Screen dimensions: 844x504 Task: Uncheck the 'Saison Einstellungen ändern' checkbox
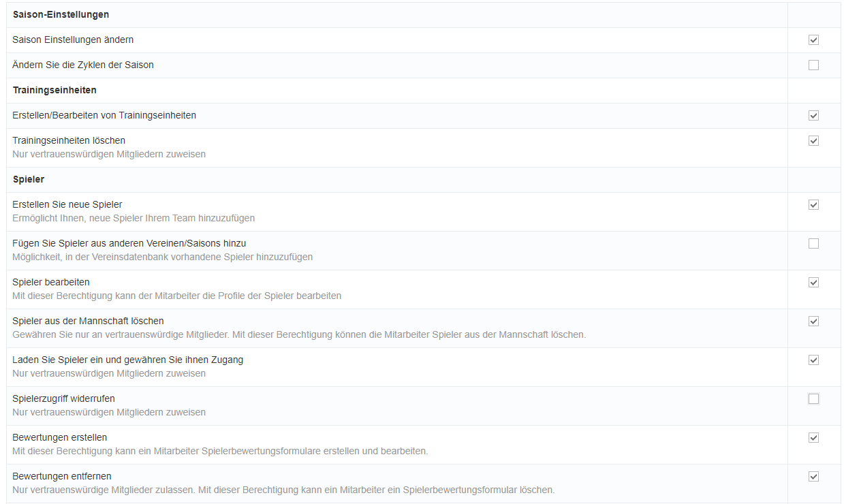[813, 40]
